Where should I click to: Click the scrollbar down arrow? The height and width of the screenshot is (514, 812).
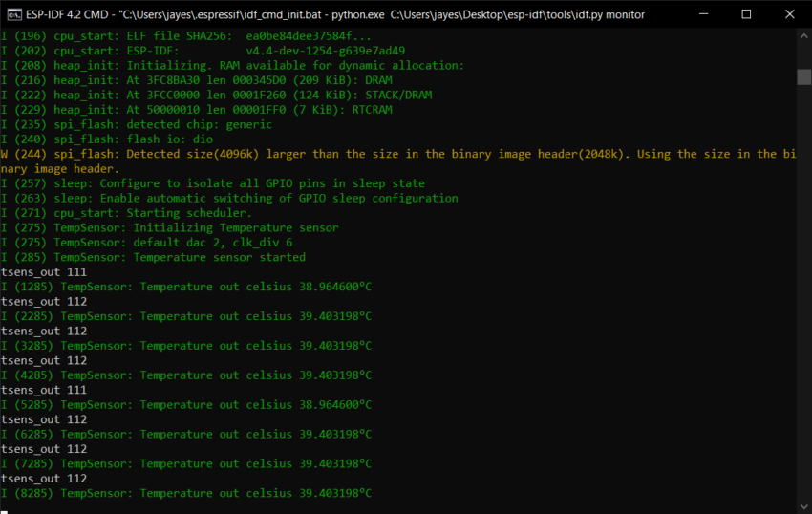click(803, 505)
